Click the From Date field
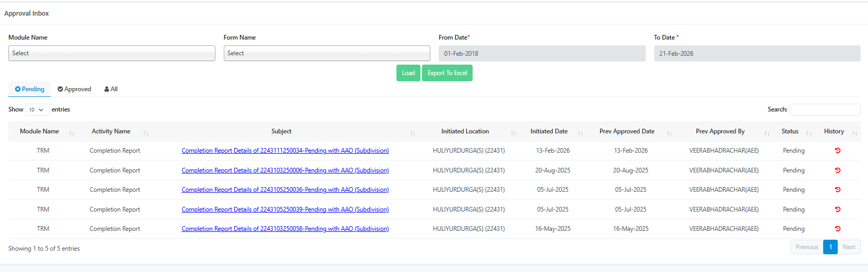The image size is (868, 272). [x=541, y=53]
